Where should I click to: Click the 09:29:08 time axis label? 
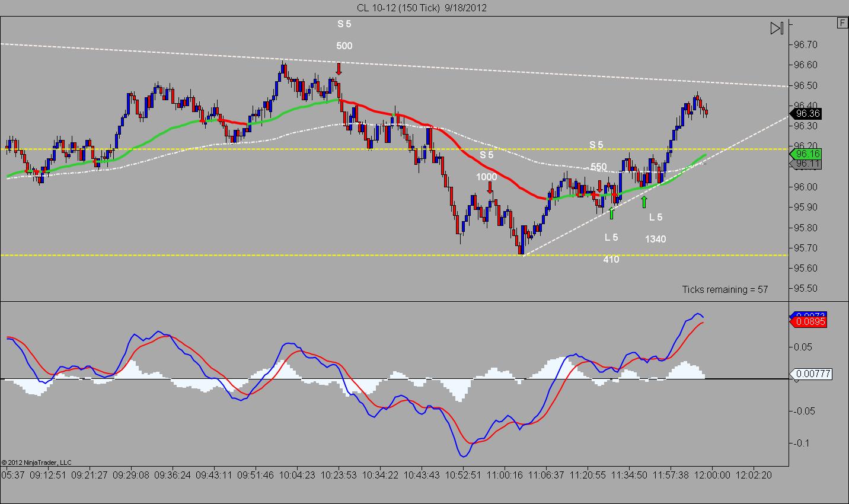[131, 475]
